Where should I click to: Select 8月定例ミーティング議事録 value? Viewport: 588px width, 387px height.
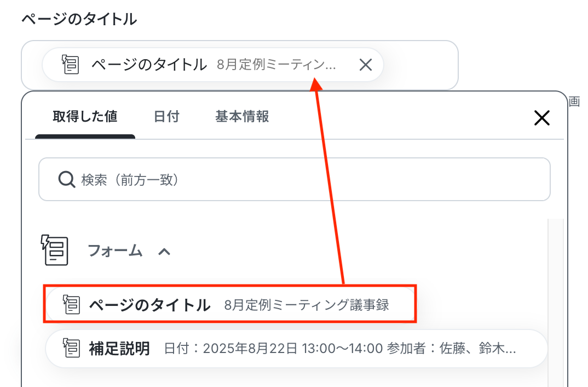click(x=307, y=305)
